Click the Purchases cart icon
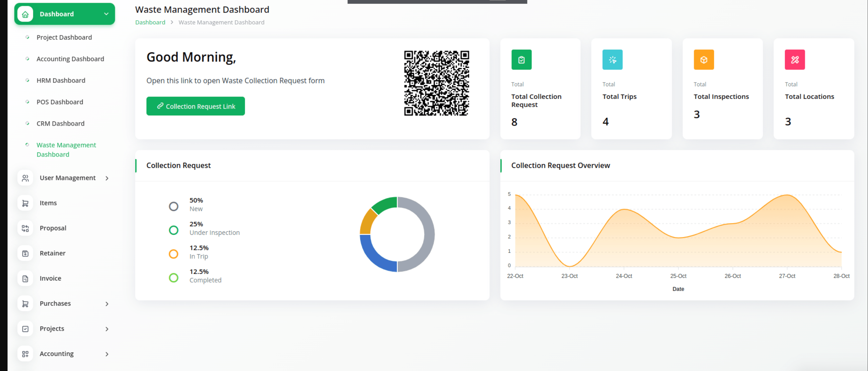The image size is (868, 371). (25, 304)
